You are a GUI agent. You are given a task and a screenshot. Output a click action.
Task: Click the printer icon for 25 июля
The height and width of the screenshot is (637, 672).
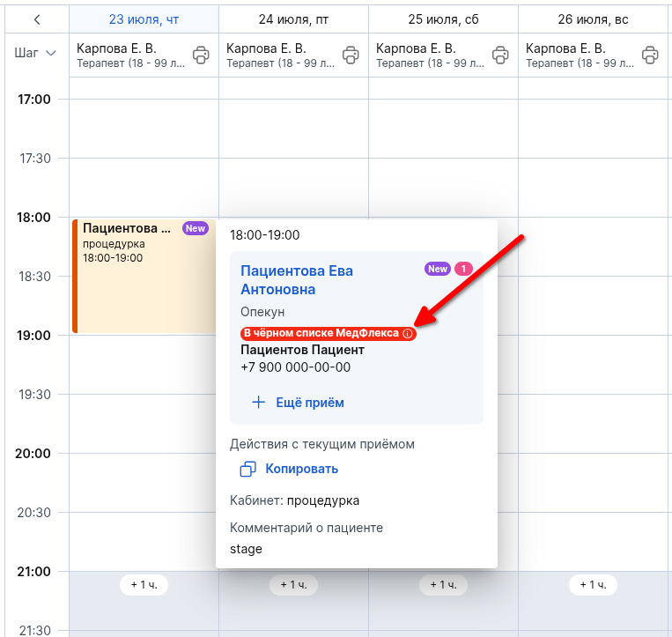[499, 56]
